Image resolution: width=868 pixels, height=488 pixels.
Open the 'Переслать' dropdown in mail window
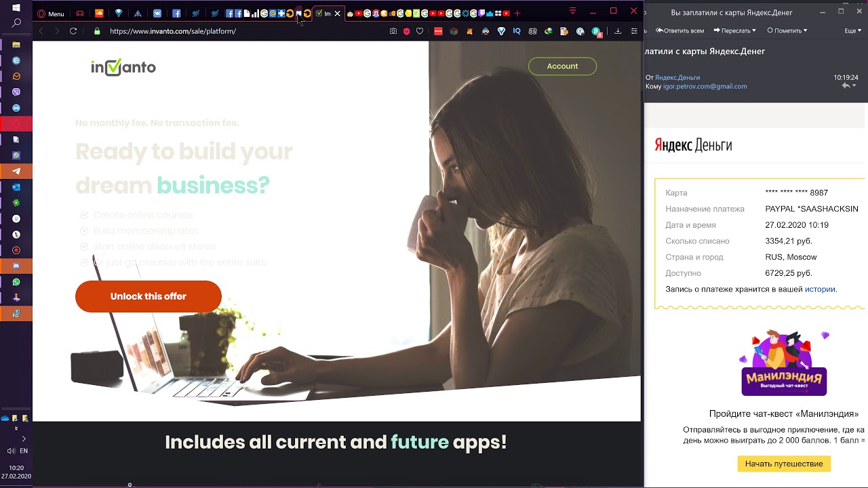pyautogui.click(x=734, y=30)
